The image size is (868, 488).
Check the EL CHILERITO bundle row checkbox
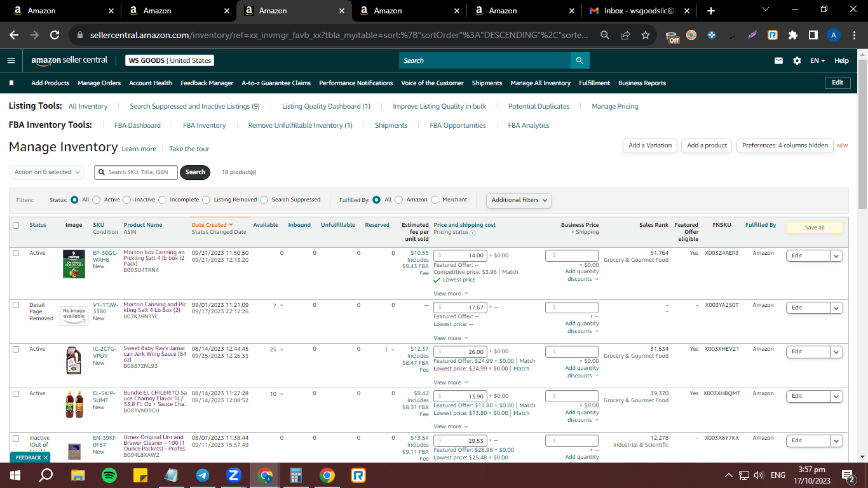pos(16,393)
